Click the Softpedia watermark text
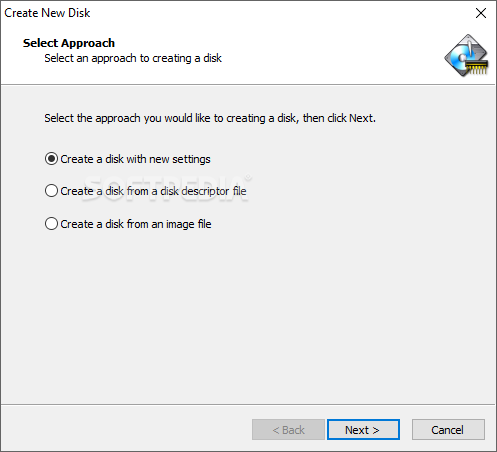The image size is (497, 452). 166,188
